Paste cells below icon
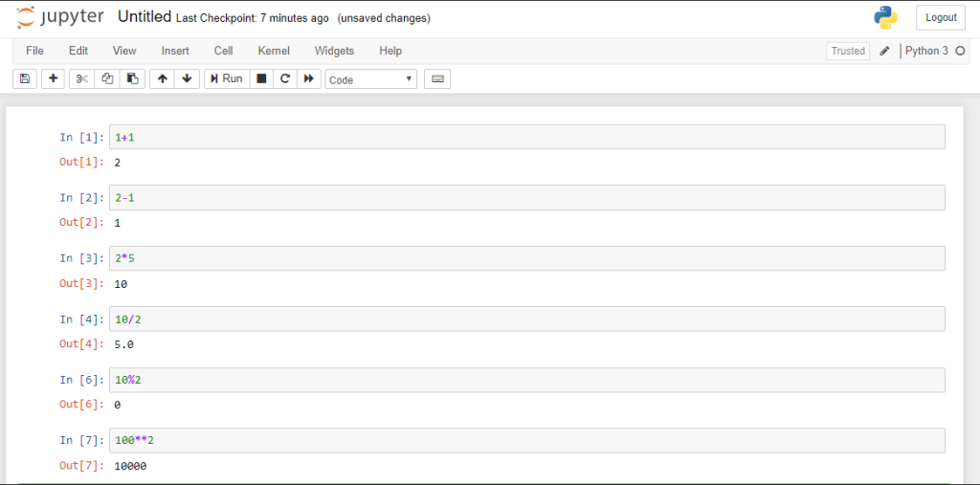Screen dimensions: 980x485 pyautogui.click(x=132, y=78)
